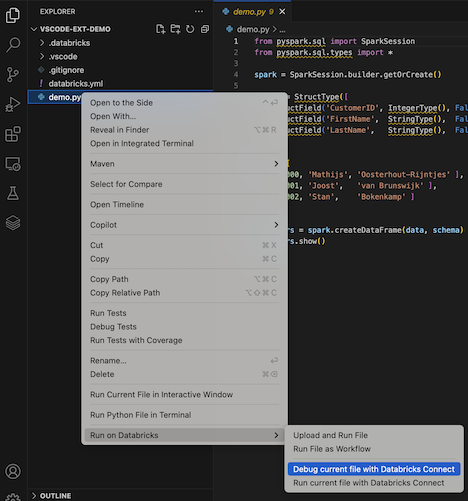Choose Upload and Run File
The image size is (468, 501).
[x=374, y=435]
